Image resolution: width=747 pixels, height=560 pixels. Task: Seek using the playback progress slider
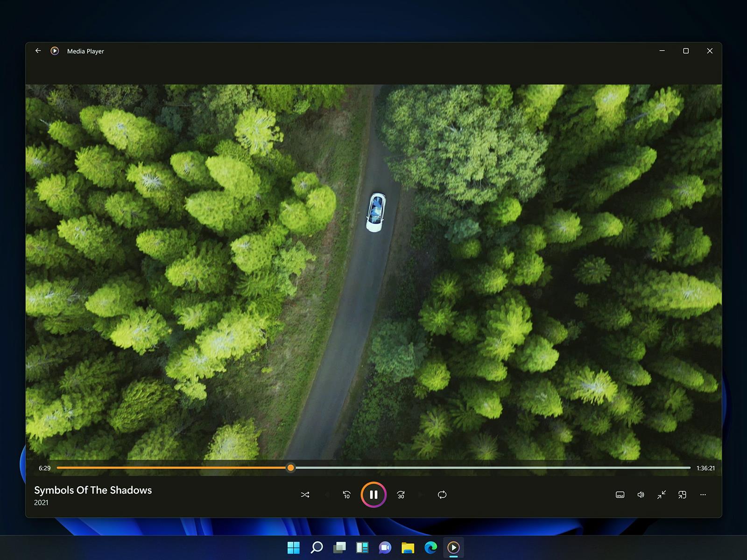coord(290,468)
